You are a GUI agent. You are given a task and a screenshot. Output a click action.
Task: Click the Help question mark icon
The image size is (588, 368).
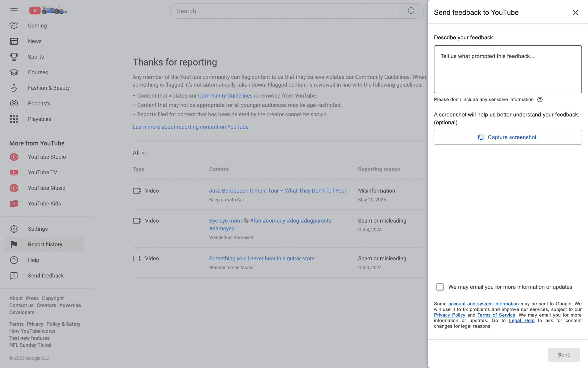click(x=14, y=260)
